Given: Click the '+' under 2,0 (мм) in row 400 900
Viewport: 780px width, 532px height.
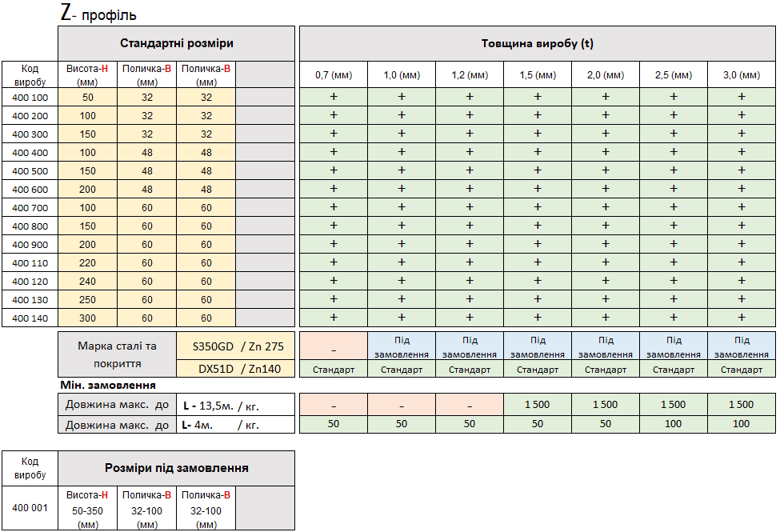Looking at the screenshot, I should (x=606, y=244).
